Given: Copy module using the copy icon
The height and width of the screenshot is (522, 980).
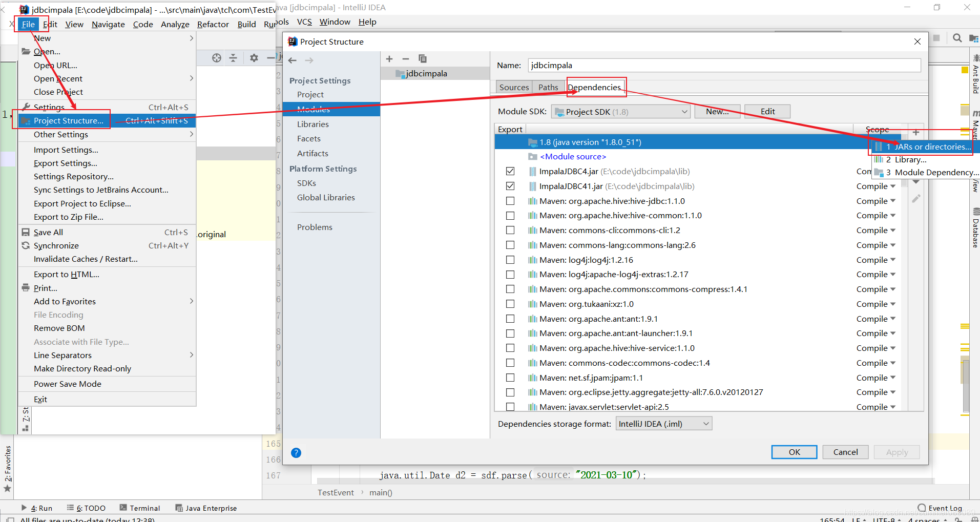Looking at the screenshot, I should (422, 59).
